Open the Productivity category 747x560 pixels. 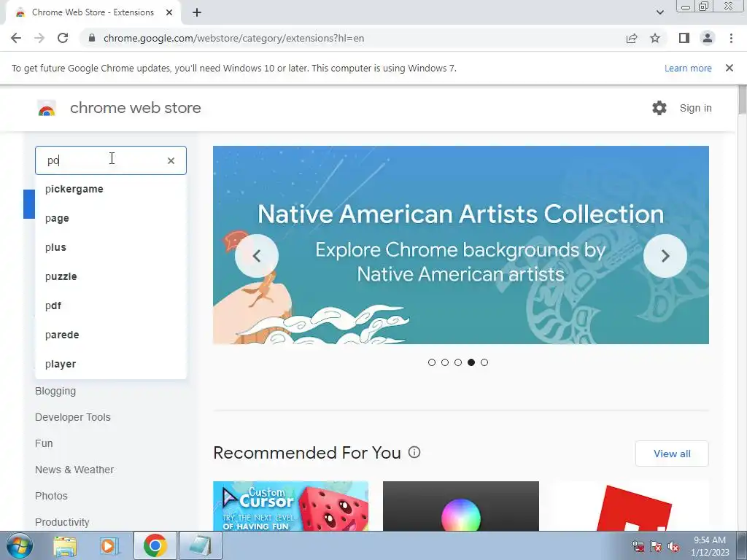[x=62, y=522]
